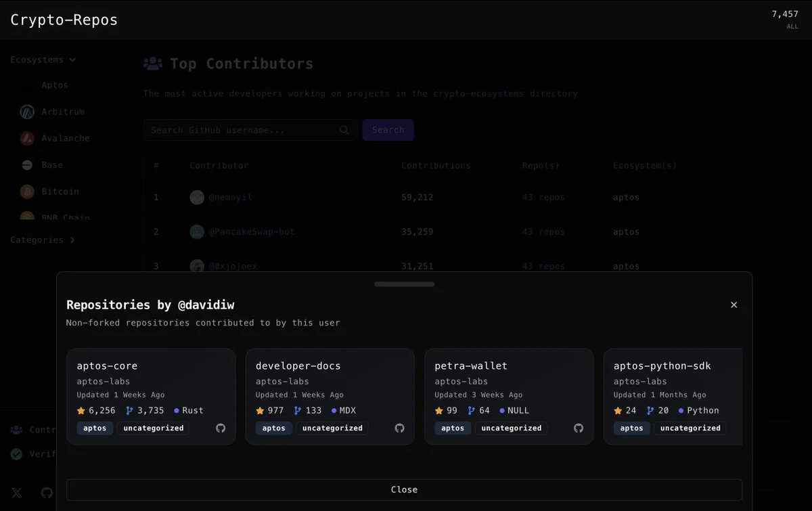This screenshot has width=812, height=511.
Task: Select the Base ecosystem icon
Action: [27, 164]
